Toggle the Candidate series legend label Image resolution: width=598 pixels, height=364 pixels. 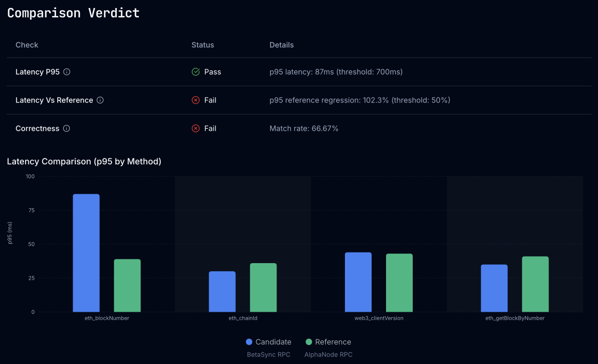[273, 342]
